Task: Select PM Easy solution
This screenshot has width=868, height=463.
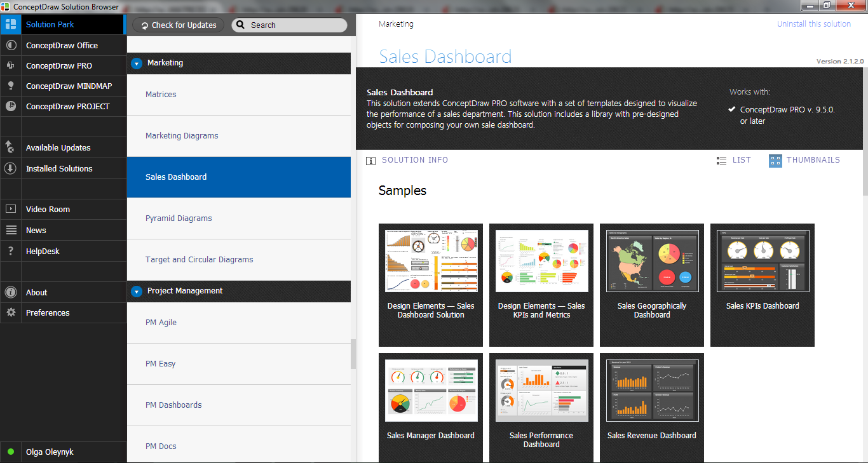Action: pos(239,364)
